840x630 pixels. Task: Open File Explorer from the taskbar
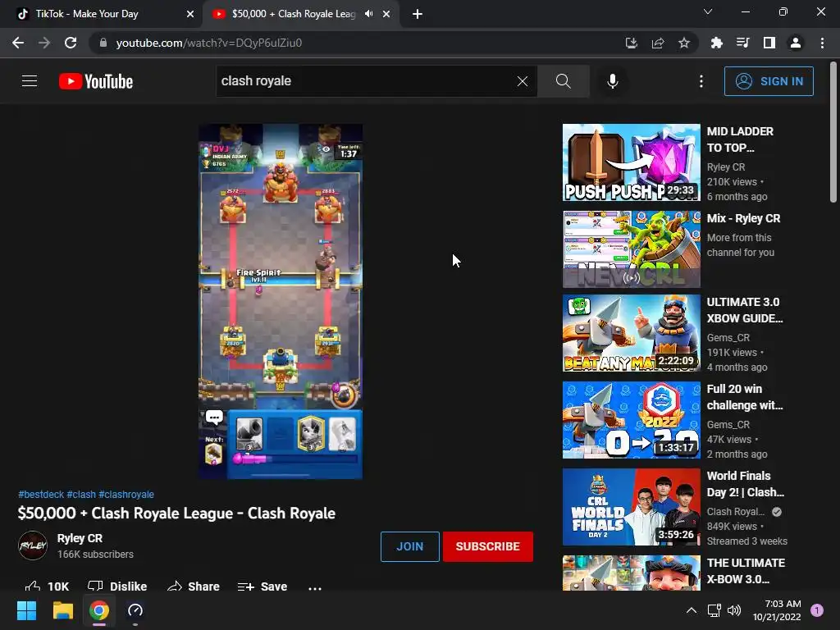(x=62, y=610)
